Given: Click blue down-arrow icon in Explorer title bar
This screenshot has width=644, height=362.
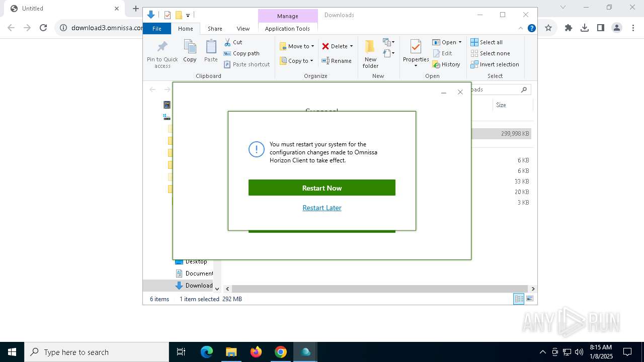Looking at the screenshot, I should (150, 15).
